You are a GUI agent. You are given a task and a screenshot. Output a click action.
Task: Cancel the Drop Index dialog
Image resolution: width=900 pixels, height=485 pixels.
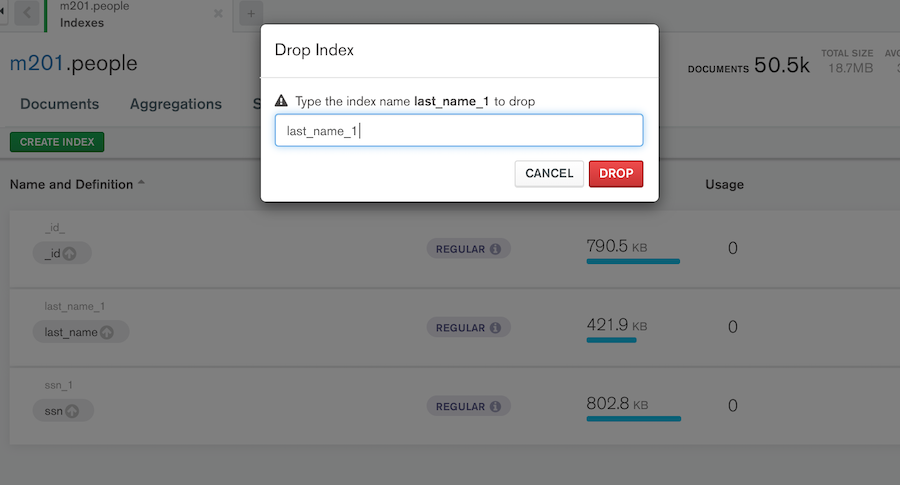(549, 173)
